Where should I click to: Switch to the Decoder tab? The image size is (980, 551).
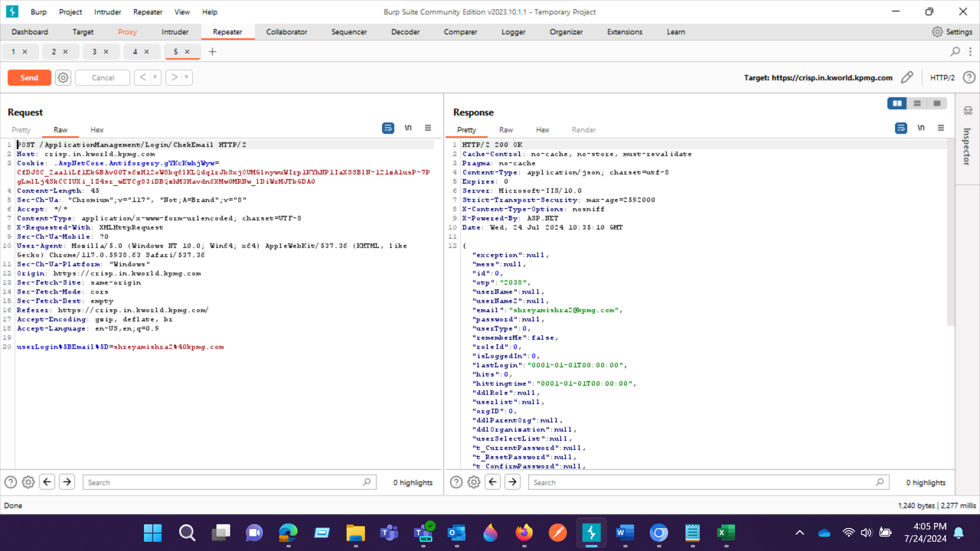[405, 32]
